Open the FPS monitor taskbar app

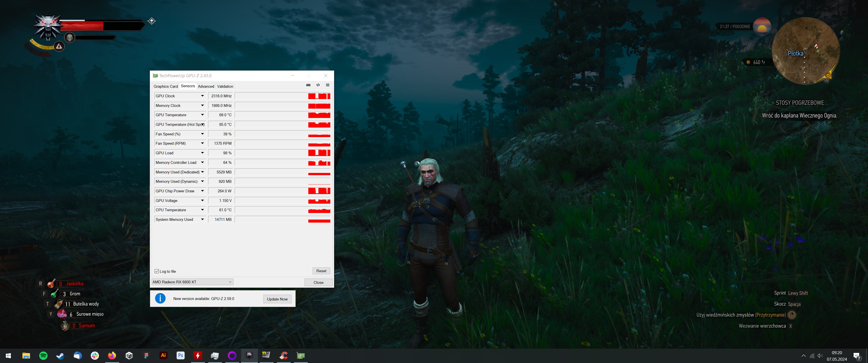coord(266,356)
